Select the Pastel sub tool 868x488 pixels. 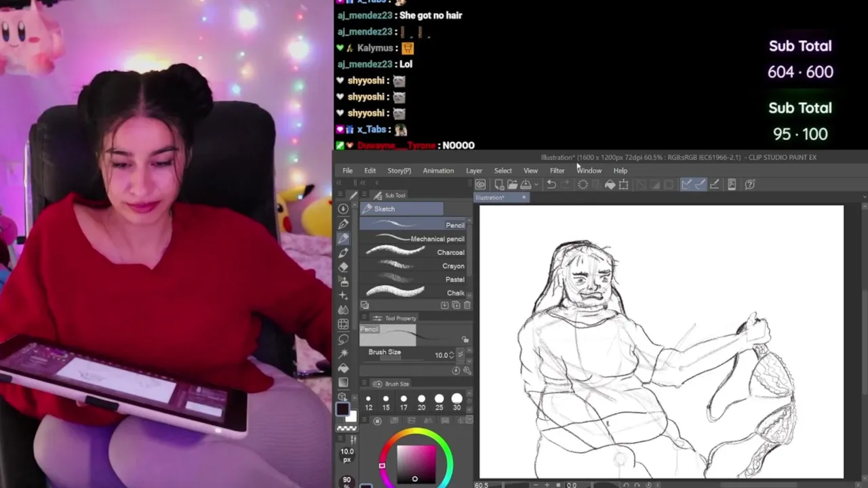point(412,279)
